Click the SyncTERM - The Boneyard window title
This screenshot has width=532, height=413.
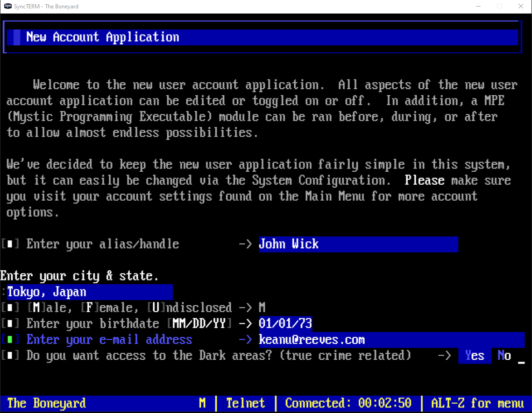click(46, 7)
